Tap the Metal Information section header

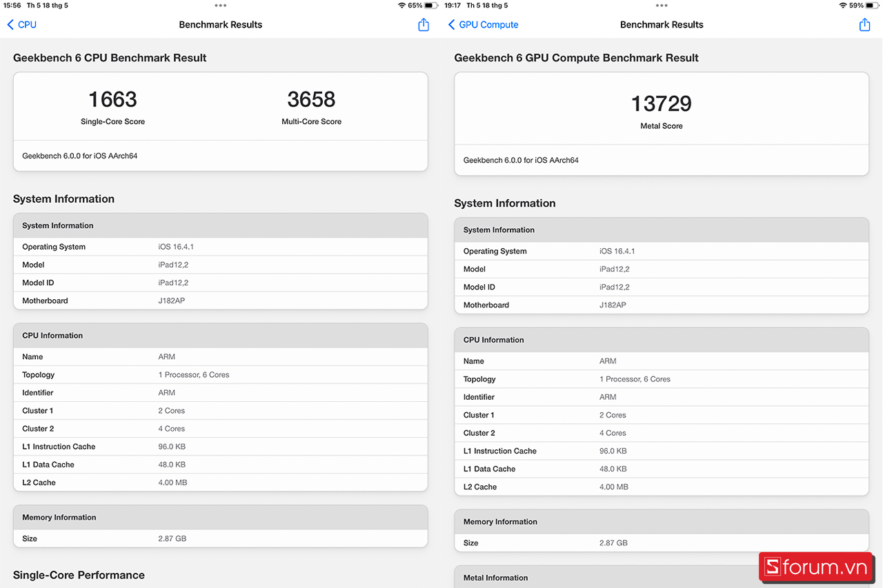point(495,578)
